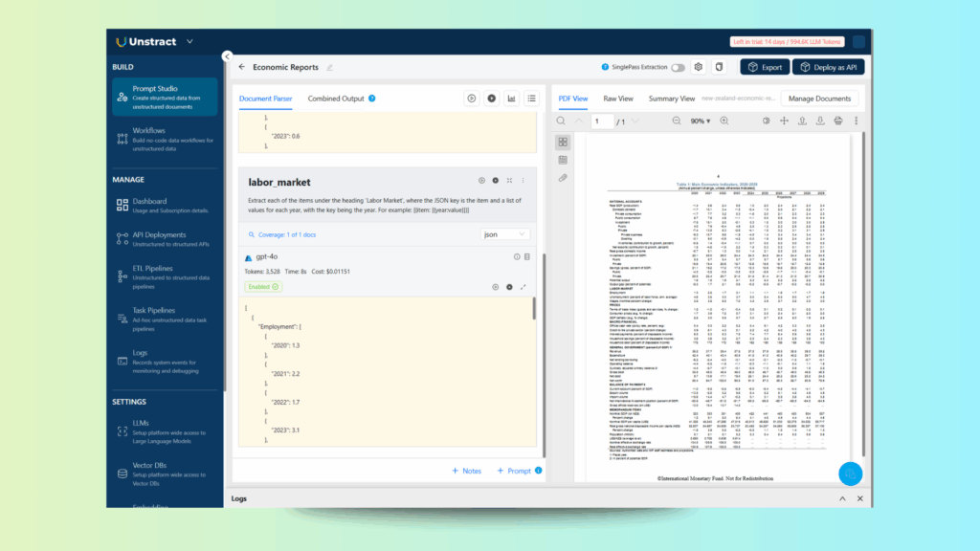The height and width of the screenshot is (551, 980).
Task: Click the Deploy as API button
Action: click(830, 67)
